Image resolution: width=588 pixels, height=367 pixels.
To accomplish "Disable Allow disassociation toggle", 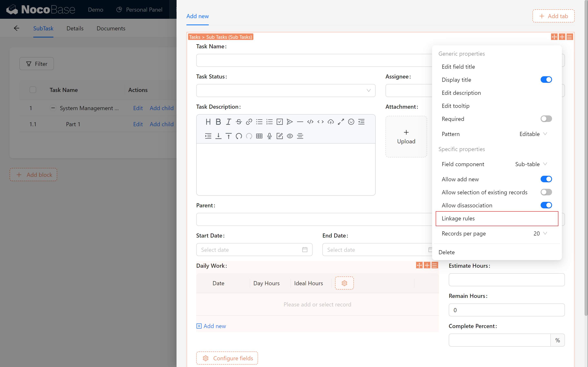I will [547, 205].
